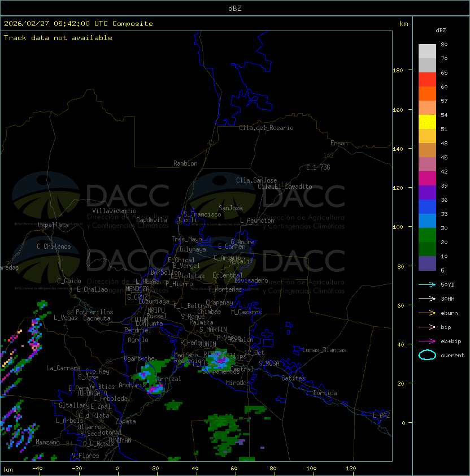The image size is (470, 476).
Task: Click the Uspallata label on map
Action: pyautogui.click(x=53, y=225)
